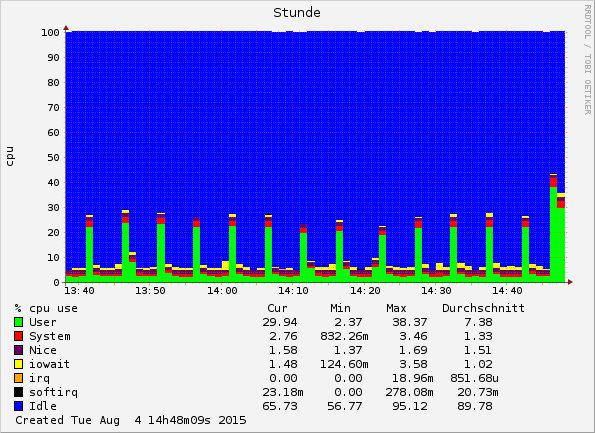Click the "softirq" legend label
The width and height of the screenshot is (595, 433).
pos(54,392)
